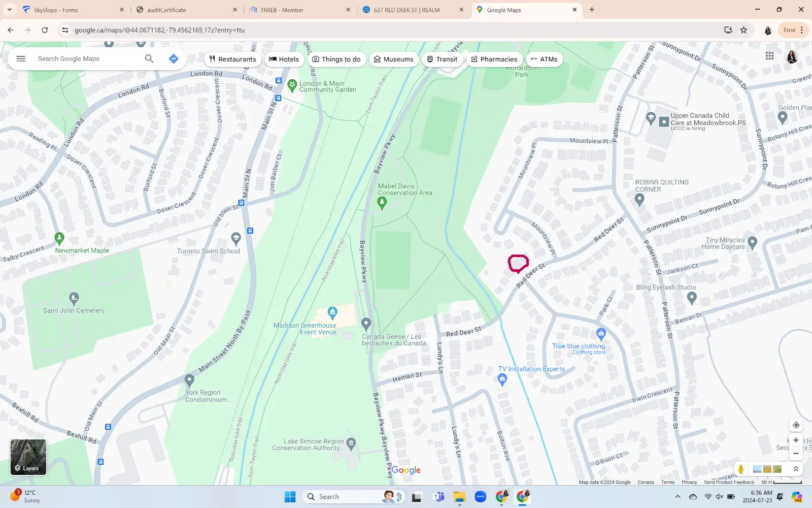This screenshot has height=508, width=812.
Task: Click the Lake Simcoe Conservation Authority pin
Action: click(351, 443)
